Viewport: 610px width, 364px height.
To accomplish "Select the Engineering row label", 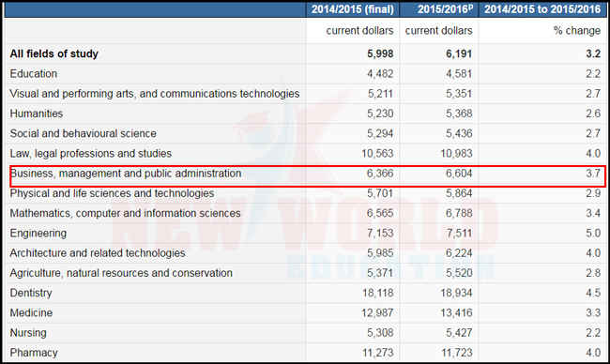I will [x=38, y=234].
